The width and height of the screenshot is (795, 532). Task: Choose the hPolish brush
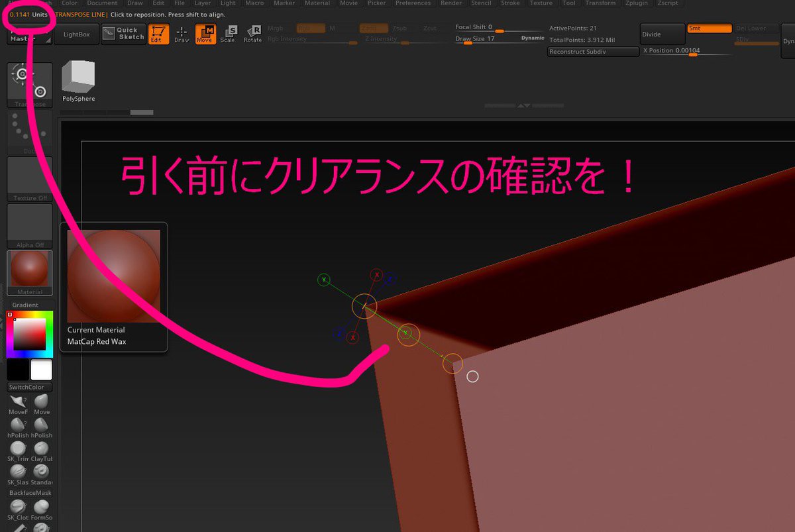[17, 424]
